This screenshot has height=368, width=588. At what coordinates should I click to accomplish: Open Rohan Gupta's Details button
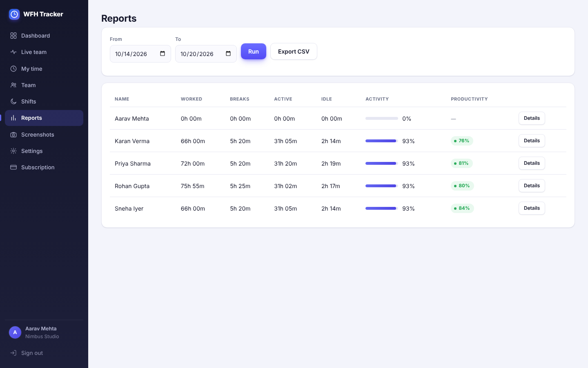pyautogui.click(x=532, y=186)
